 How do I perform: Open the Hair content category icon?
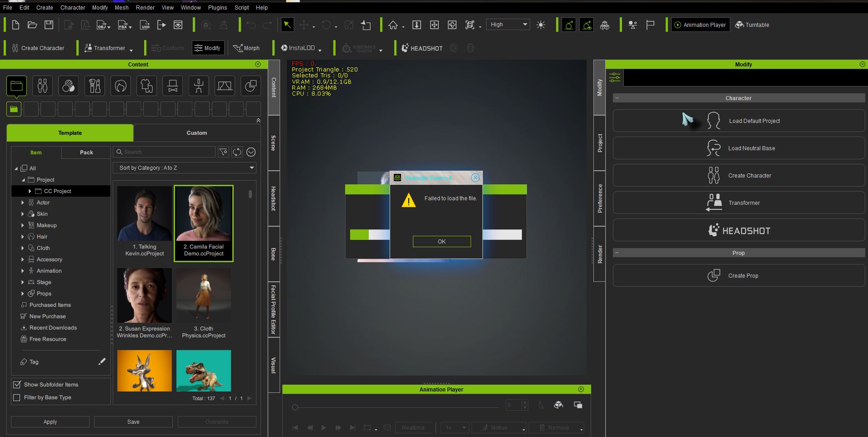[120, 86]
